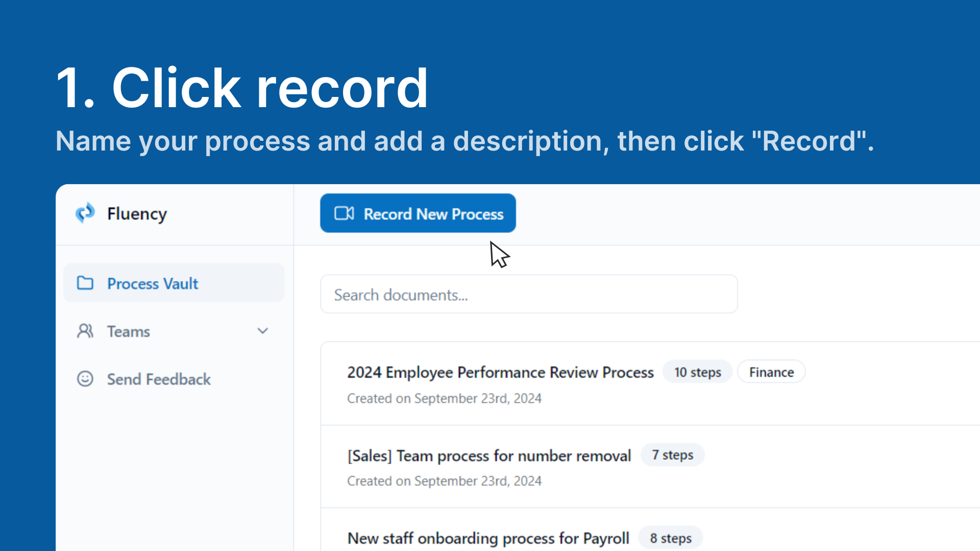The height and width of the screenshot is (551, 980).
Task: Click the Fluency brand name text
Action: [137, 214]
